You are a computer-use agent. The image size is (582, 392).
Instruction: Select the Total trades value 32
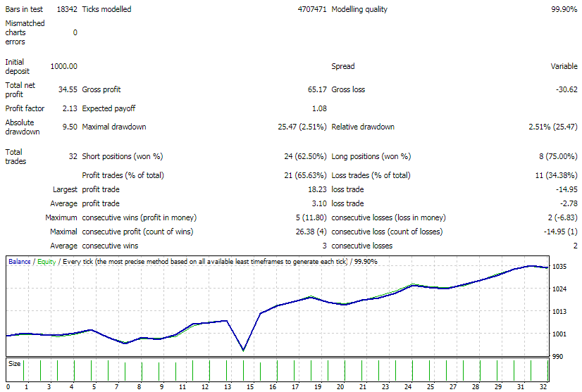coord(73,156)
